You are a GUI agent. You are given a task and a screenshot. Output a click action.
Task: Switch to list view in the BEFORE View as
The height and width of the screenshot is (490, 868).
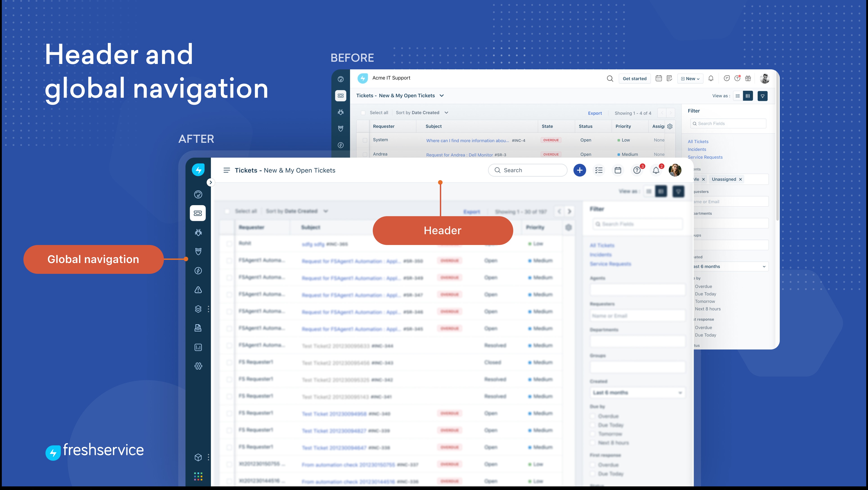738,96
